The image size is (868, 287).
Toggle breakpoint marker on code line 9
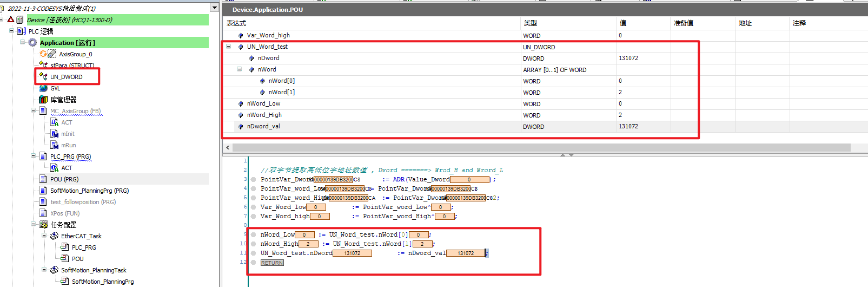[x=253, y=235]
